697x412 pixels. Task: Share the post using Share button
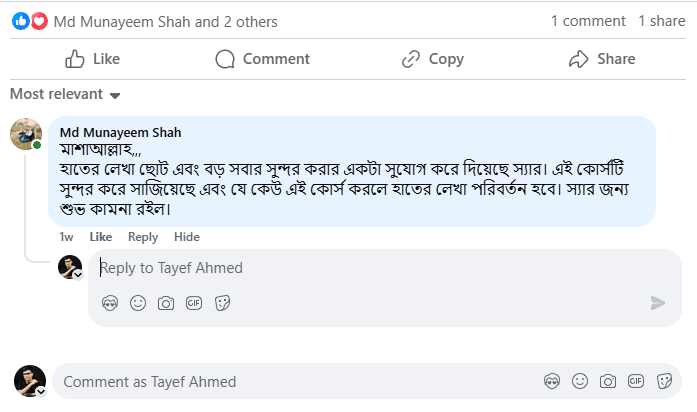point(602,59)
